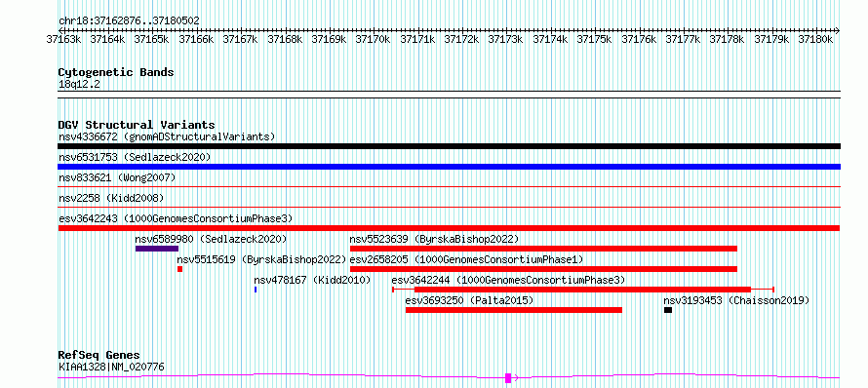Open the esv3693250 (Palta2015) label
This screenshot has width=868, height=388.
469,300
